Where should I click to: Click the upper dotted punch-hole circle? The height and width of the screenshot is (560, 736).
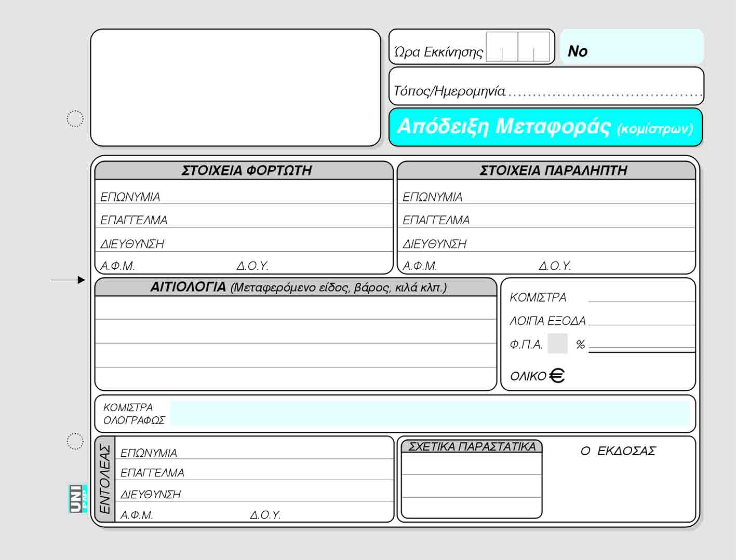point(75,119)
